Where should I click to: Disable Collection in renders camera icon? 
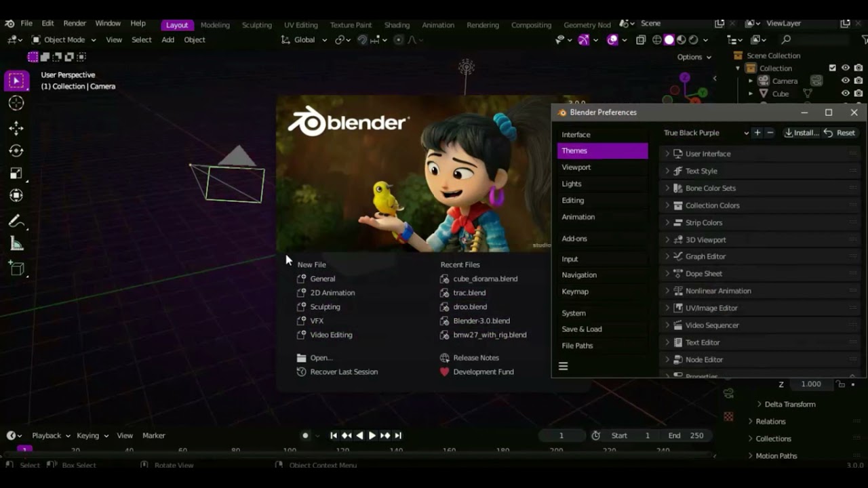pyautogui.click(x=859, y=68)
